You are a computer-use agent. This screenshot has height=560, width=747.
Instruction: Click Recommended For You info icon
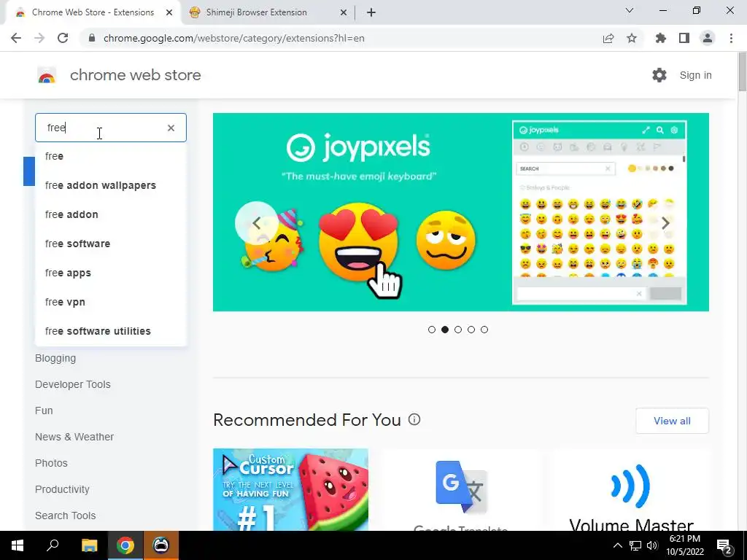(414, 419)
